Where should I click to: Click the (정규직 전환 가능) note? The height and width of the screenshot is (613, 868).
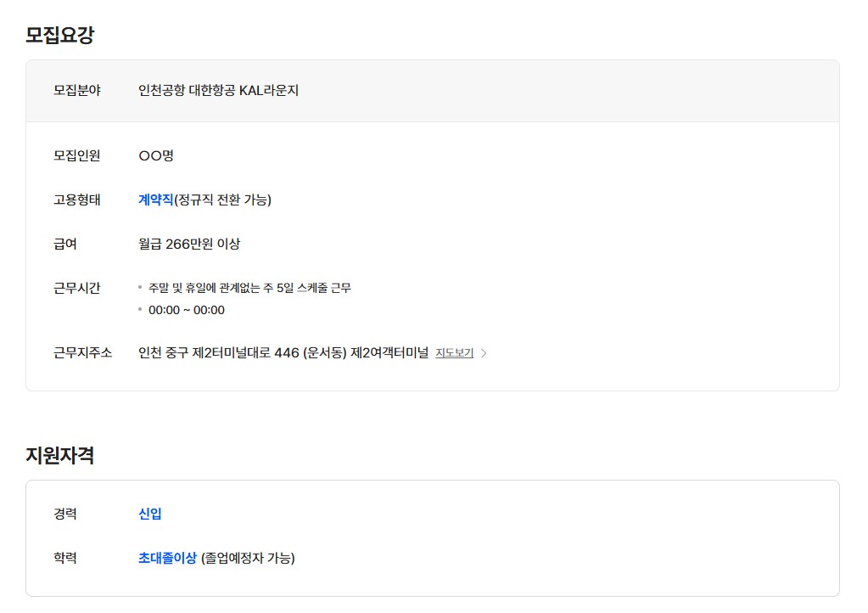click(x=222, y=200)
